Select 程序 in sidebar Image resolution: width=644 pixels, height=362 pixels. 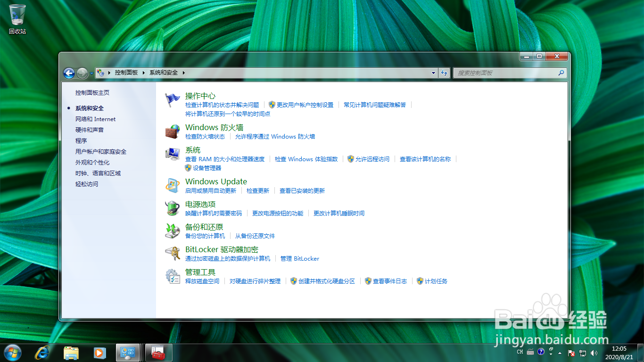click(81, 140)
